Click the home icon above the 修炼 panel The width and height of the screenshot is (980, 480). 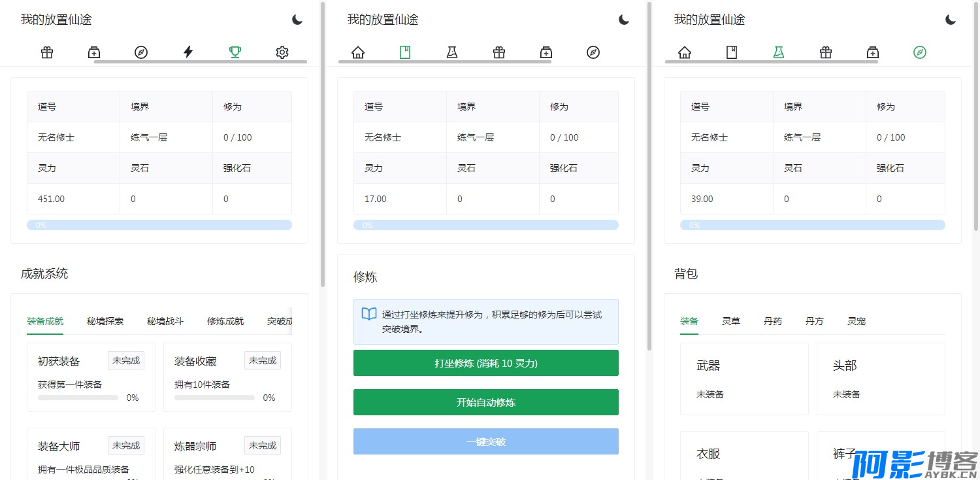[x=358, y=52]
